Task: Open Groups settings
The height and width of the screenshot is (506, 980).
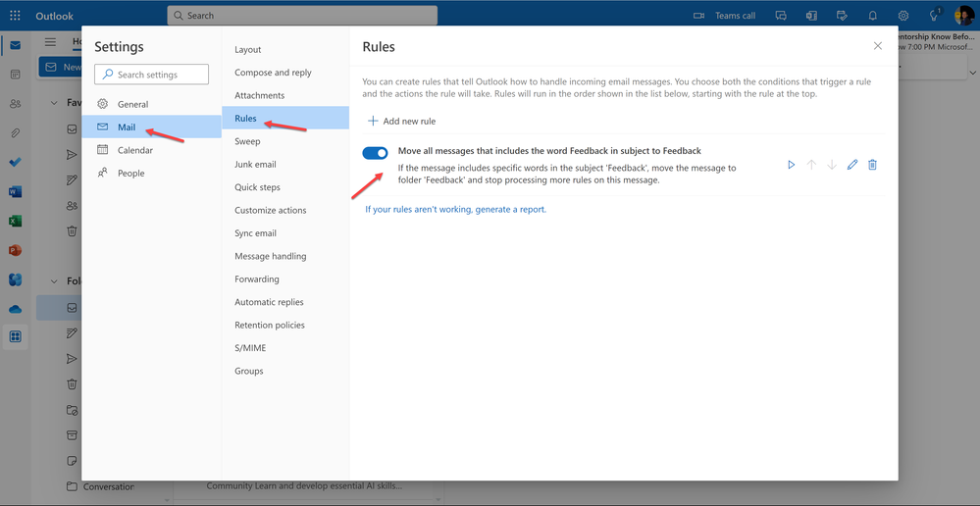Action: 285,371
